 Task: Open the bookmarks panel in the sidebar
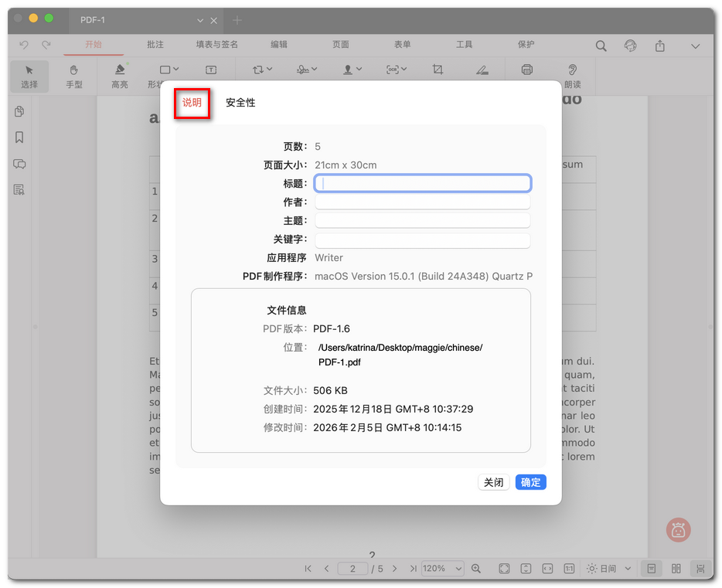click(x=18, y=138)
